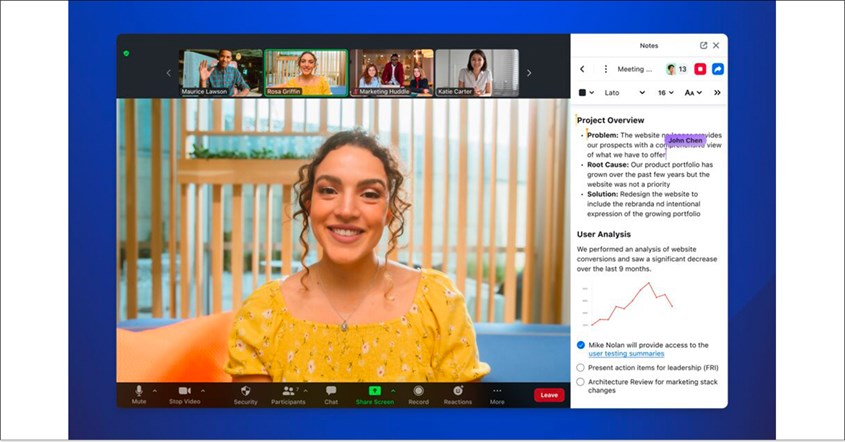
Task: Open More options menu
Action: pos(497,395)
